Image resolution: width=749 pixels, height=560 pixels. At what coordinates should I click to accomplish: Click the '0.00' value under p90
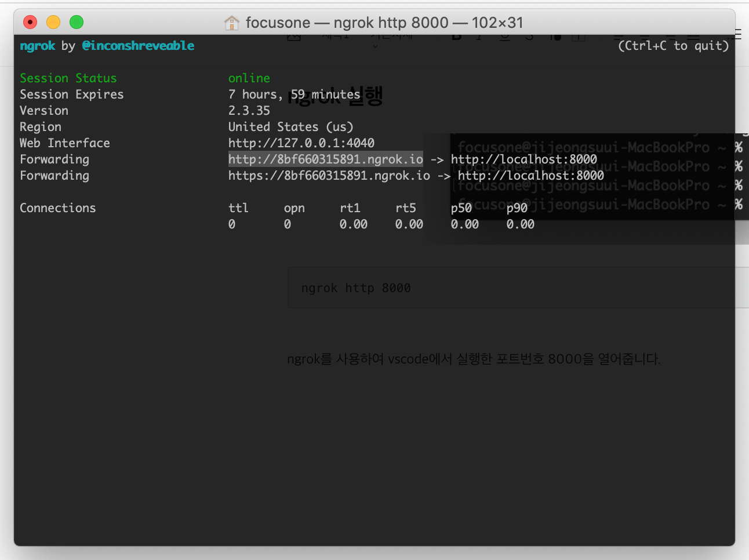pos(521,224)
